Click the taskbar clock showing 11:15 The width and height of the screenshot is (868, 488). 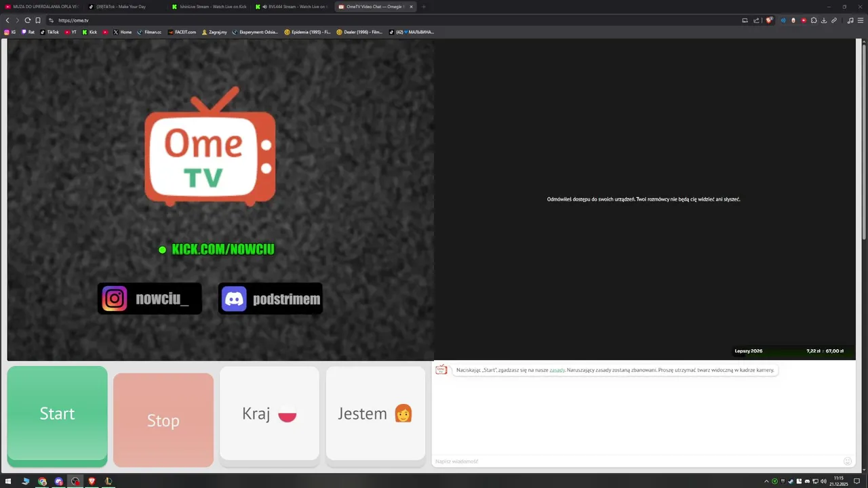pyautogui.click(x=839, y=481)
